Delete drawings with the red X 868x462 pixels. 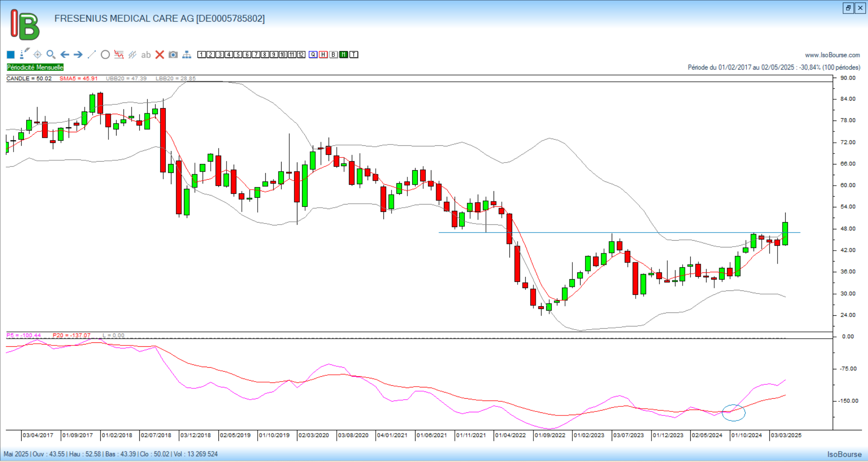[x=160, y=55]
